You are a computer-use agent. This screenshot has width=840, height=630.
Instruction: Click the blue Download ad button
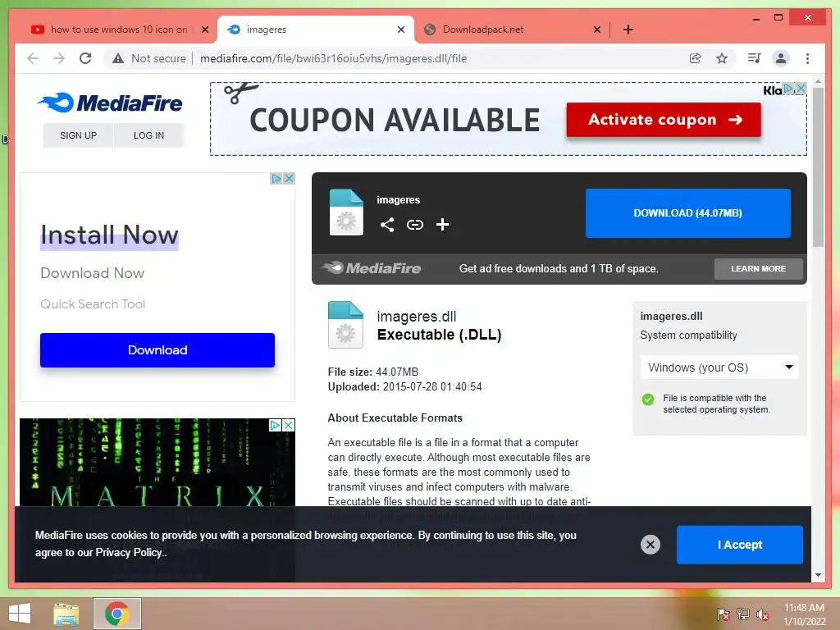click(x=157, y=349)
